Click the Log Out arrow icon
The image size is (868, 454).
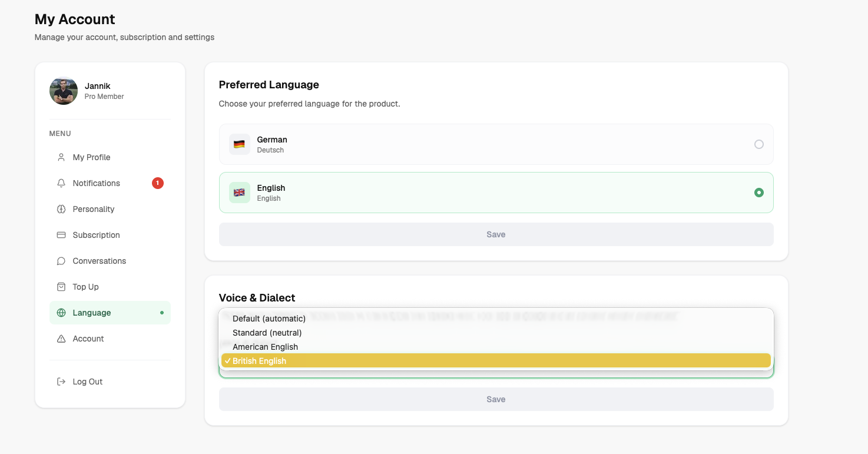tap(61, 382)
